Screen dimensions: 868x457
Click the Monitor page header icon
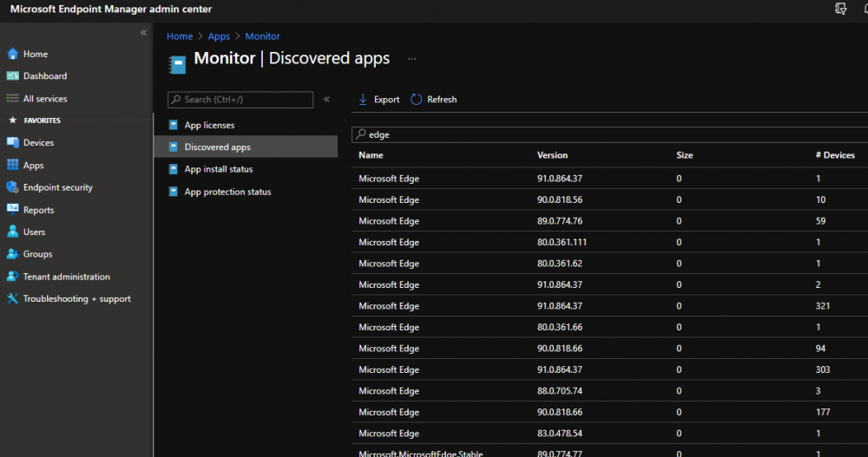coord(177,65)
